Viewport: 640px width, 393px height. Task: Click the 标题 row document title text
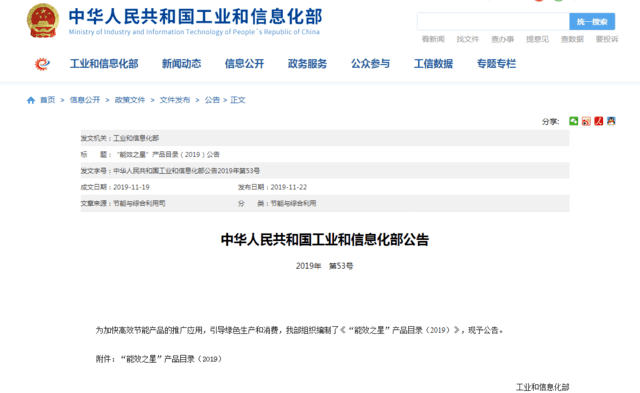pos(168,154)
